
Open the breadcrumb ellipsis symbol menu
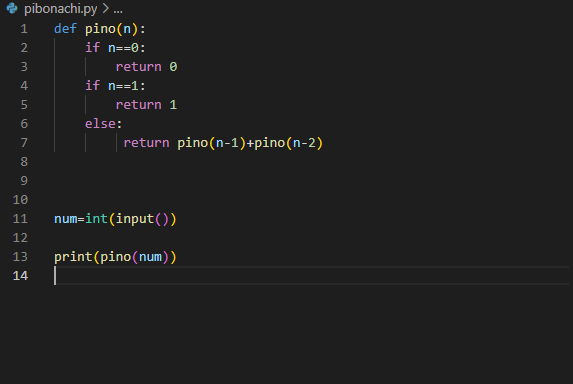tap(118, 9)
